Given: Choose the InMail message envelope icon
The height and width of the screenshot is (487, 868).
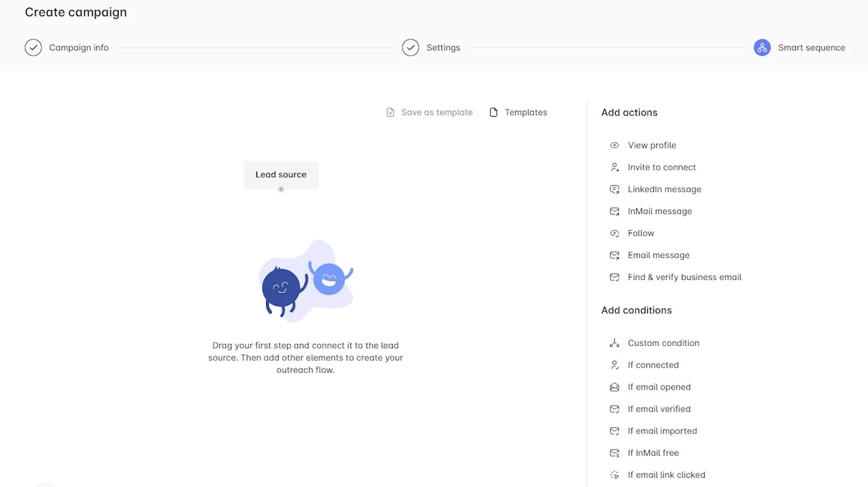Looking at the screenshot, I should pyautogui.click(x=614, y=212).
